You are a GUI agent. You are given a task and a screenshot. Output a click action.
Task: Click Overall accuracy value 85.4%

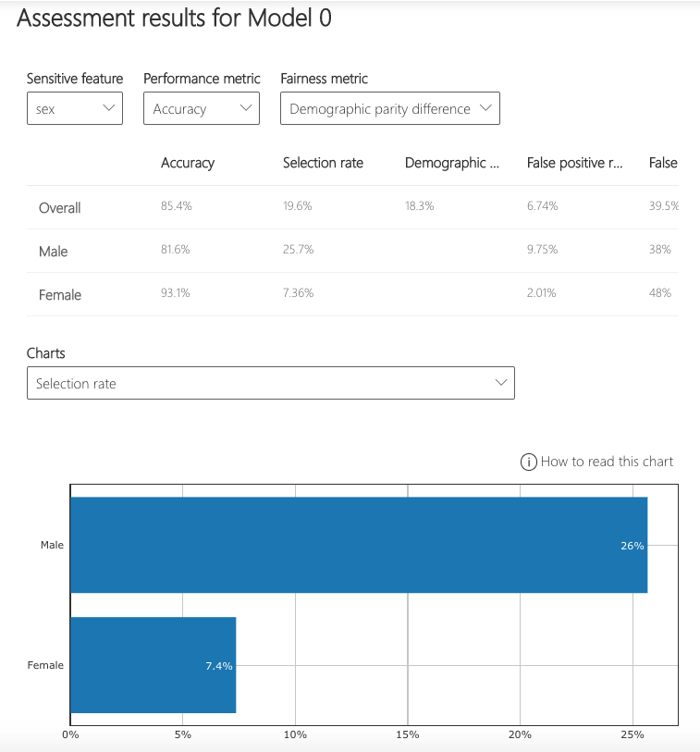coord(176,205)
